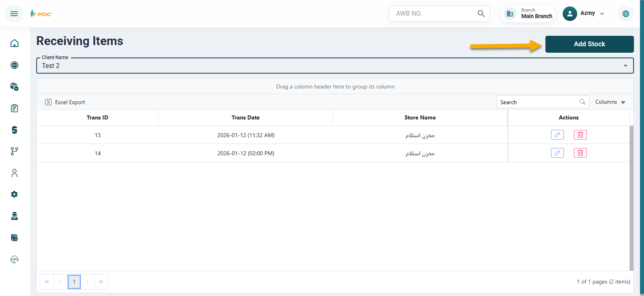
Task: Click the table search magnifier icon
Action: coord(582,102)
